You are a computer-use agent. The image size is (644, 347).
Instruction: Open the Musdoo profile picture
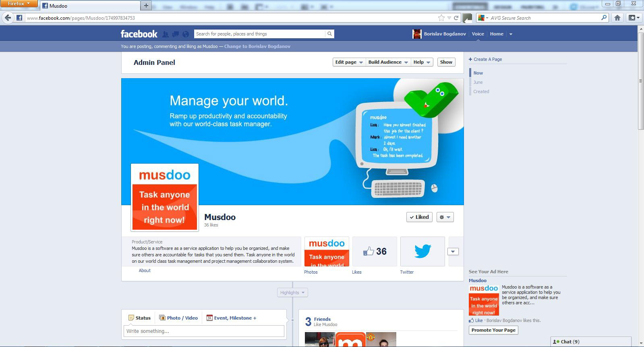[165, 197]
